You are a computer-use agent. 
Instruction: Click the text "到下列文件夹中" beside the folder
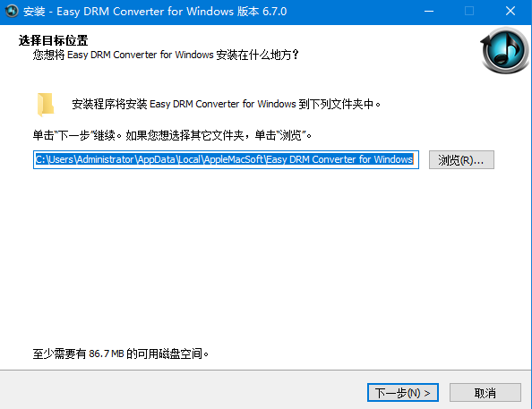[337, 104]
